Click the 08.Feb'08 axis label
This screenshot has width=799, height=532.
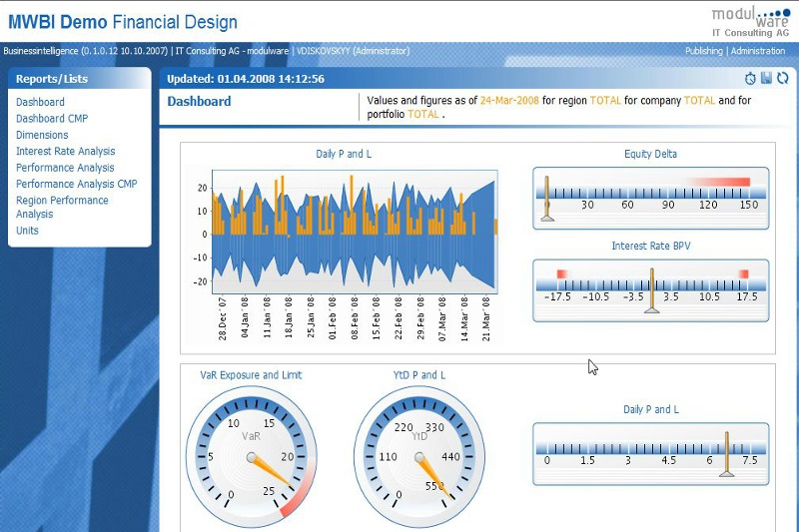coord(355,318)
